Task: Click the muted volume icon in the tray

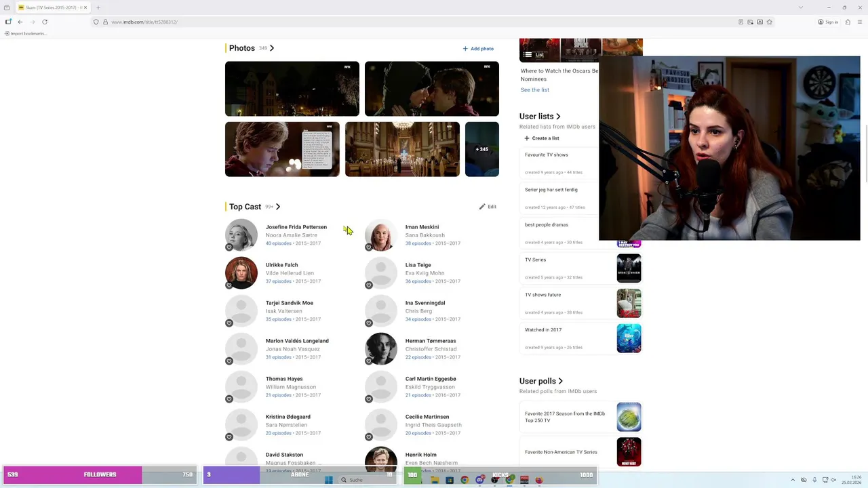Action: coord(834,480)
